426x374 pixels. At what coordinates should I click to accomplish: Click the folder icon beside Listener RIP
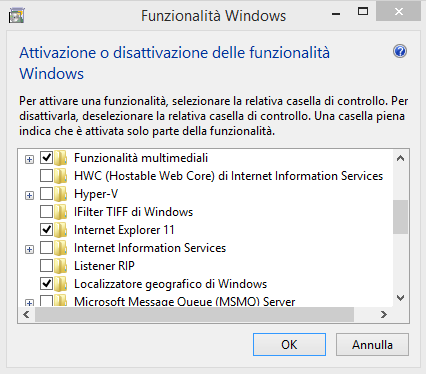pyautogui.click(x=61, y=266)
